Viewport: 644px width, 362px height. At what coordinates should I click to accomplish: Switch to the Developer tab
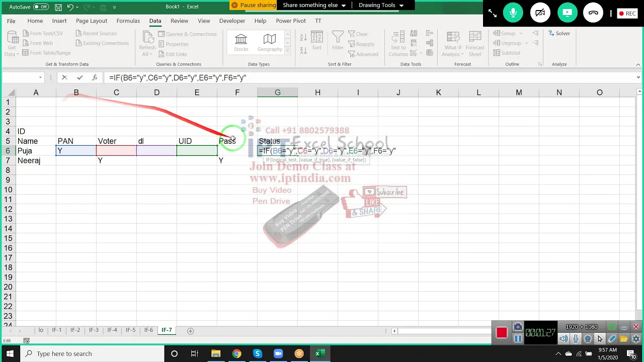232,21
